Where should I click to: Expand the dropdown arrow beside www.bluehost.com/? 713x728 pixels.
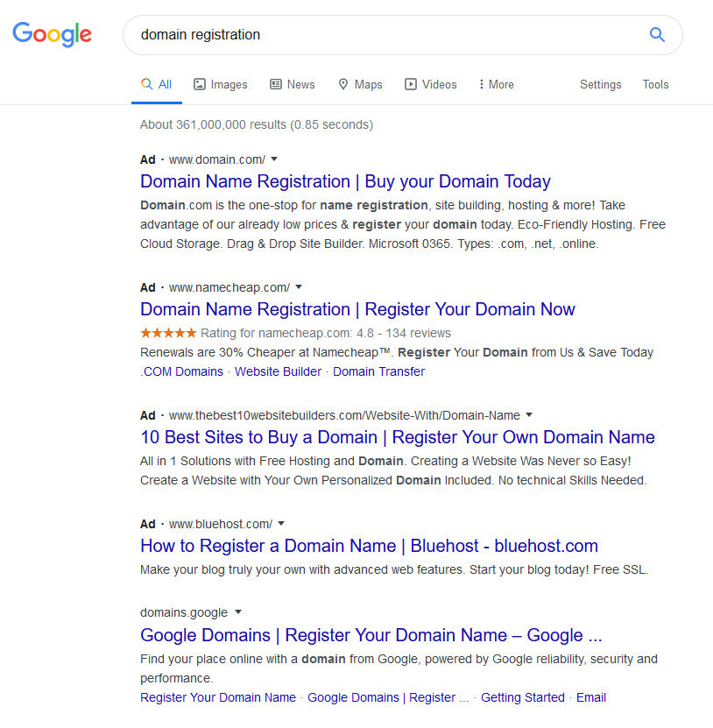tap(281, 524)
